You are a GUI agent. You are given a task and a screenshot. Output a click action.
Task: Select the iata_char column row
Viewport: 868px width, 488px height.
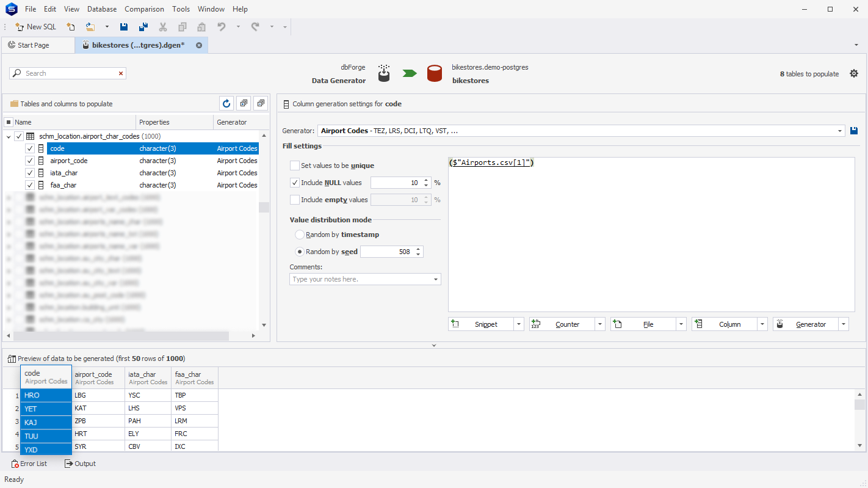153,173
